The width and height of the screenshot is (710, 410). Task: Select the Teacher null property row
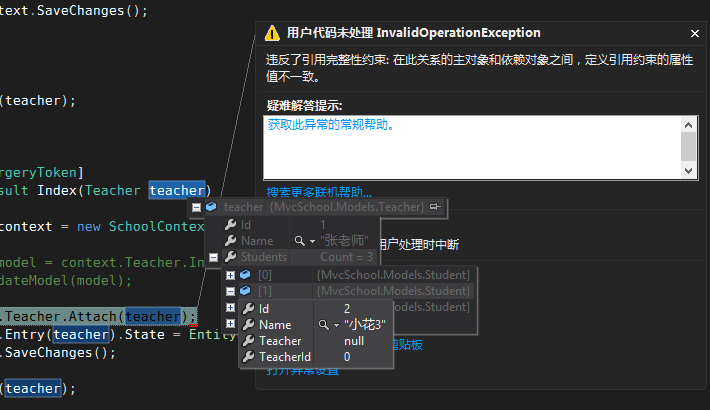pyautogui.click(x=316, y=341)
